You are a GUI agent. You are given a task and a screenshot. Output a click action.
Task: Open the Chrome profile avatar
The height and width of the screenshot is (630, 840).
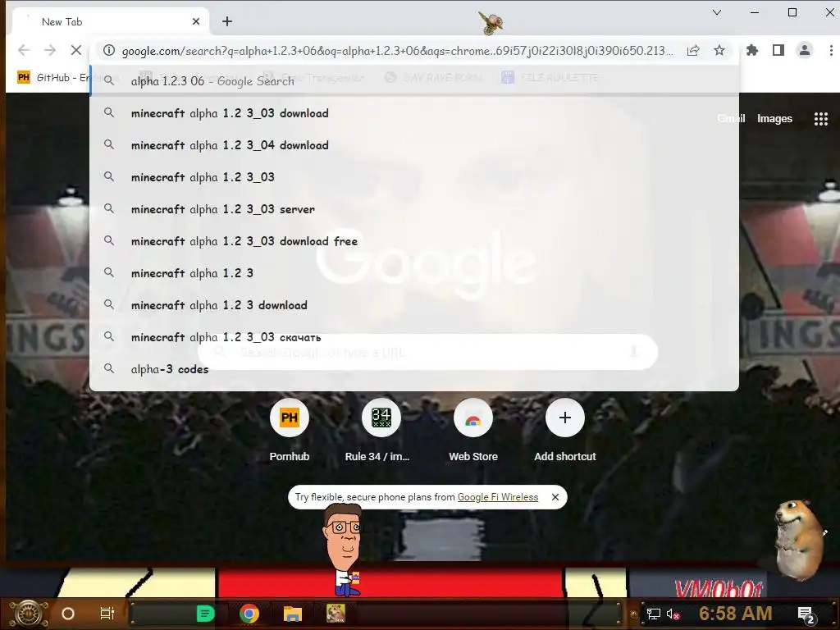pyautogui.click(x=805, y=50)
